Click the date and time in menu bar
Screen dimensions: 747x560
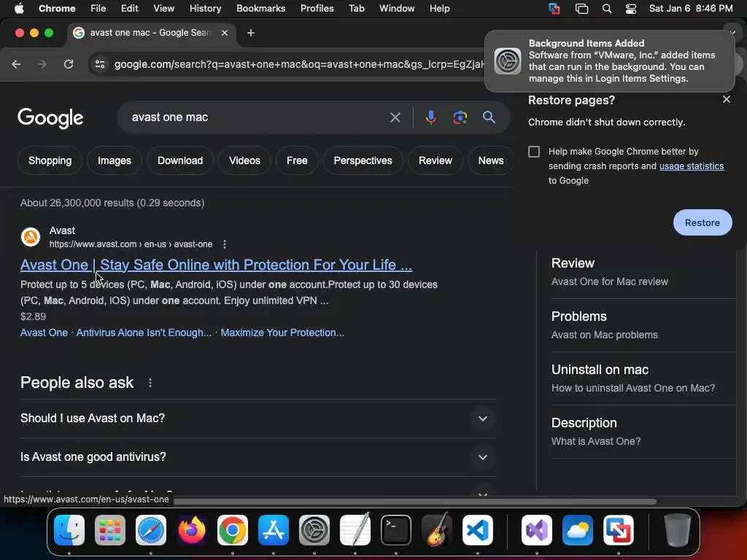tap(691, 9)
